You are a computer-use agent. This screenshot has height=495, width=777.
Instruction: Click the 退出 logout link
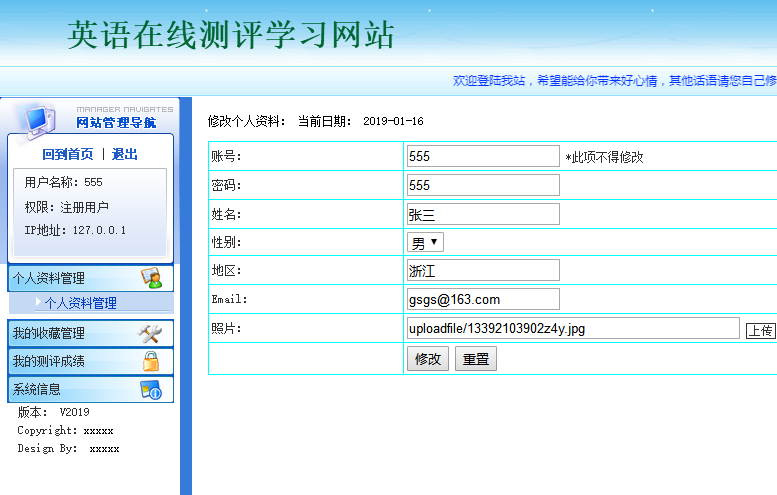pos(124,155)
